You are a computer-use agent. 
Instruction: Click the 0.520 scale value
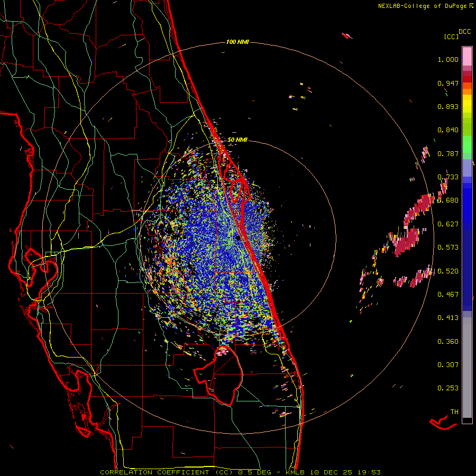(448, 271)
